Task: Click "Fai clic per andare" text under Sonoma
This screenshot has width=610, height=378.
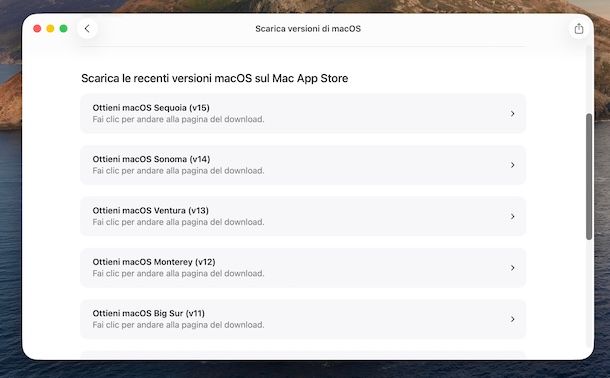Action: (x=128, y=171)
